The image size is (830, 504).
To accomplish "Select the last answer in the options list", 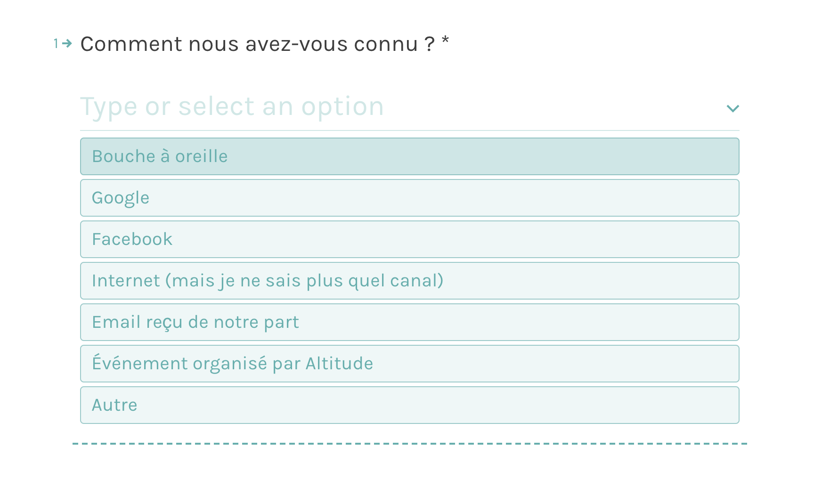I will [409, 405].
